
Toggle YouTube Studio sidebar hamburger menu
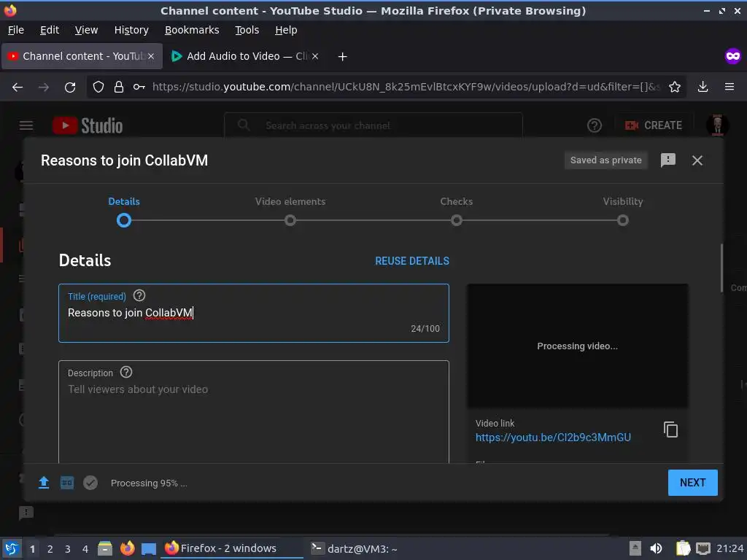pyautogui.click(x=26, y=125)
